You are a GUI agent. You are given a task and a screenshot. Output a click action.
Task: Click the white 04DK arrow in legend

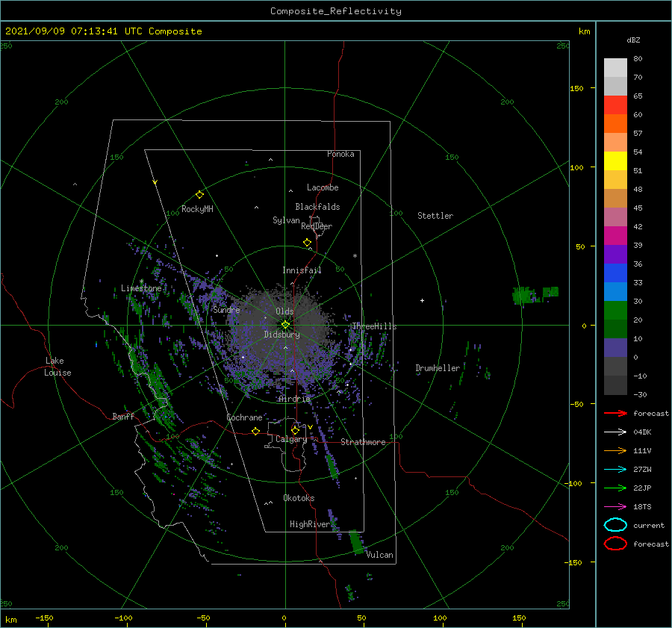point(615,432)
